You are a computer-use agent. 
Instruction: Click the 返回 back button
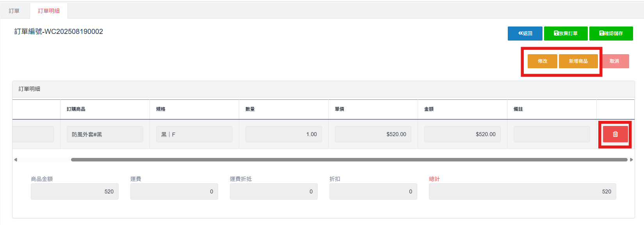[x=525, y=34]
